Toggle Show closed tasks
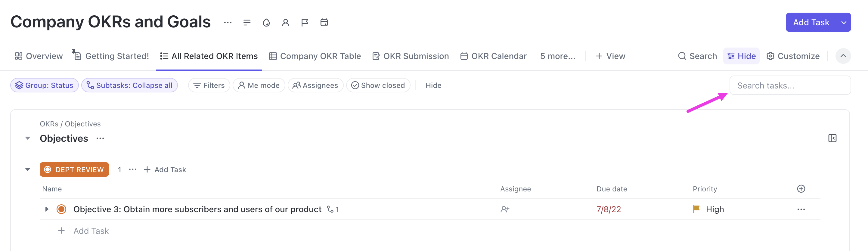Image resolution: width=868 pixels, height=251 pixels. [378, 85]
